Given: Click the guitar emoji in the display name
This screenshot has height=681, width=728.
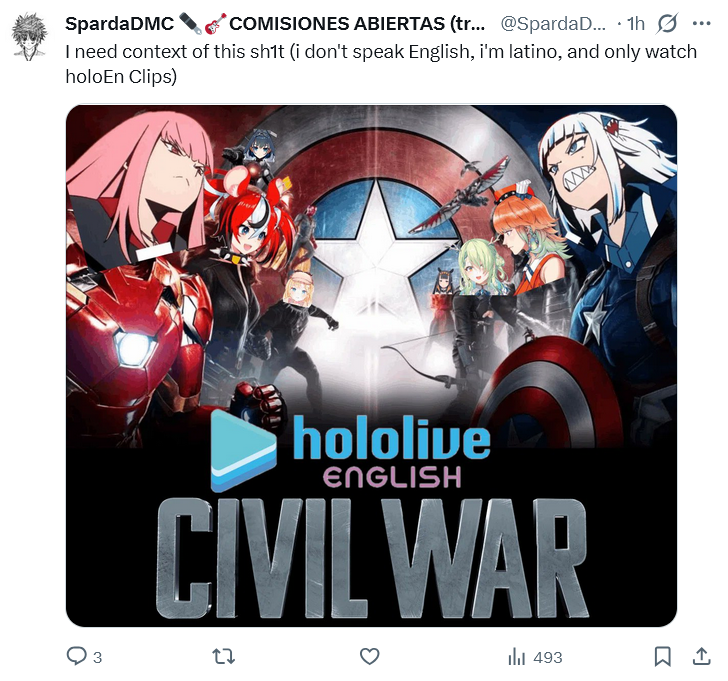Looking at the screenshot, I should coord(215,24).
